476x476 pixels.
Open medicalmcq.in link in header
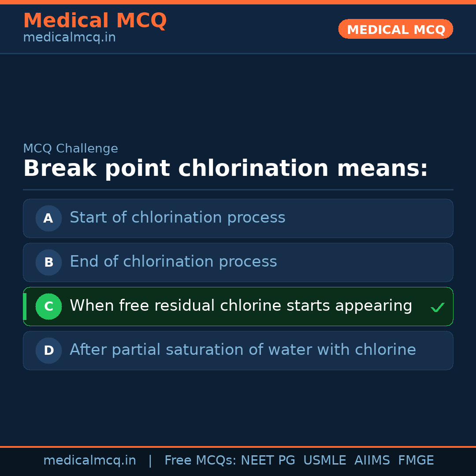click(x=69, y=38)
